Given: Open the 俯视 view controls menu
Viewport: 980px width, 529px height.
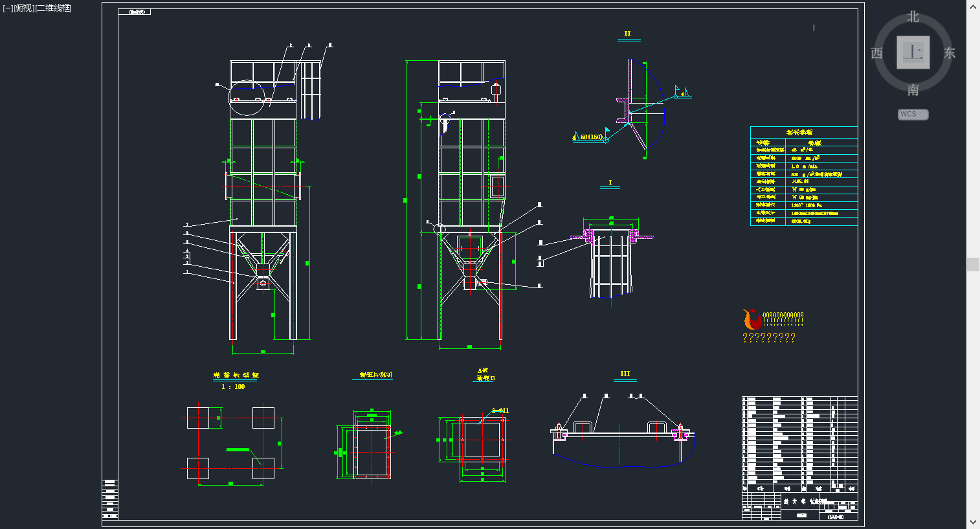Looking at the screenshot, I should point(24,8).
